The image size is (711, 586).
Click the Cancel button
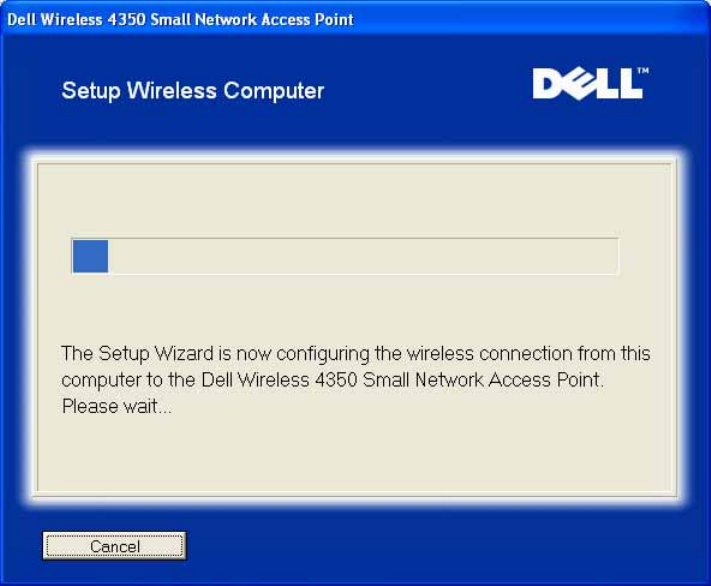tap(115, 546)
